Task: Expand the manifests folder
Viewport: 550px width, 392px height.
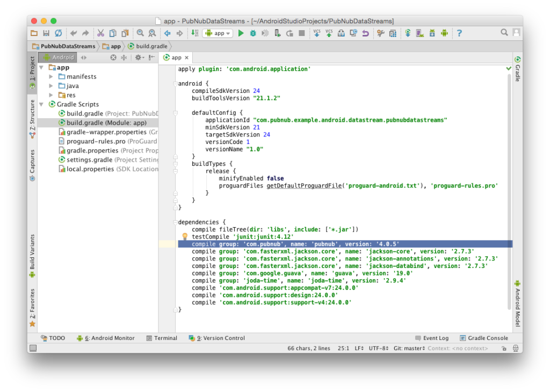Action: [x=51, y=76]
